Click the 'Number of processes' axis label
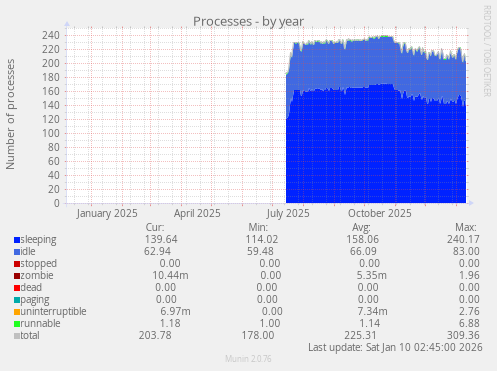 pos(10,114)
